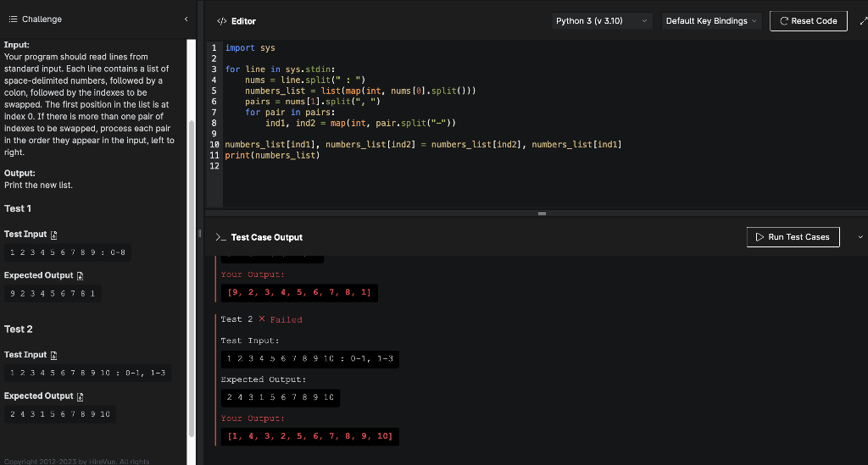
Task: Copy Test 1 Expected Output icon
Action: coord(81,276)
